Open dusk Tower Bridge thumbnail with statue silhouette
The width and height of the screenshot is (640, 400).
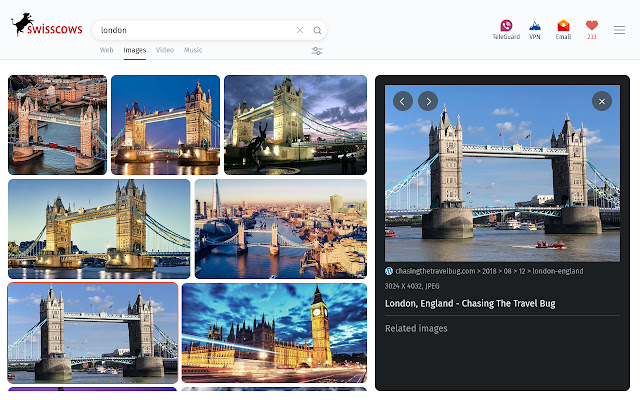pyautogui.click(x=296, y=125)
